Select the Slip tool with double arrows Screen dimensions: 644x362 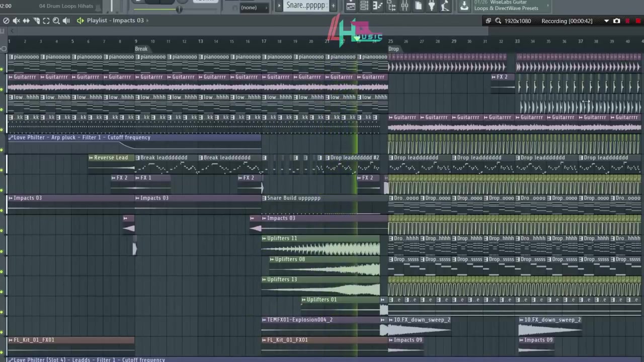tap(26, 21)
